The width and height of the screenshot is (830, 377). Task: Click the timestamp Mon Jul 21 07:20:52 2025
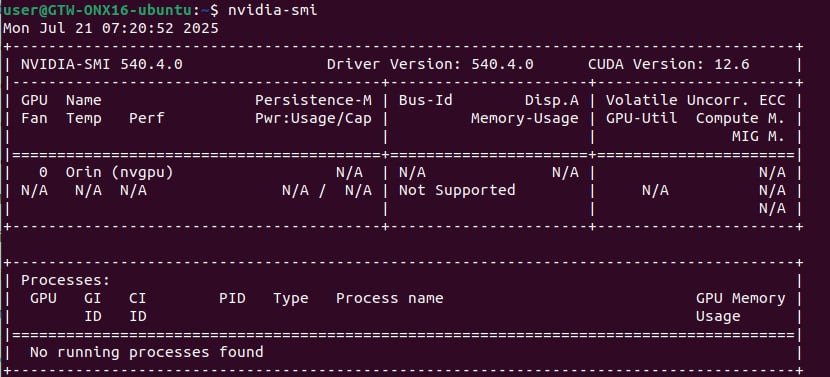point(111,28)
